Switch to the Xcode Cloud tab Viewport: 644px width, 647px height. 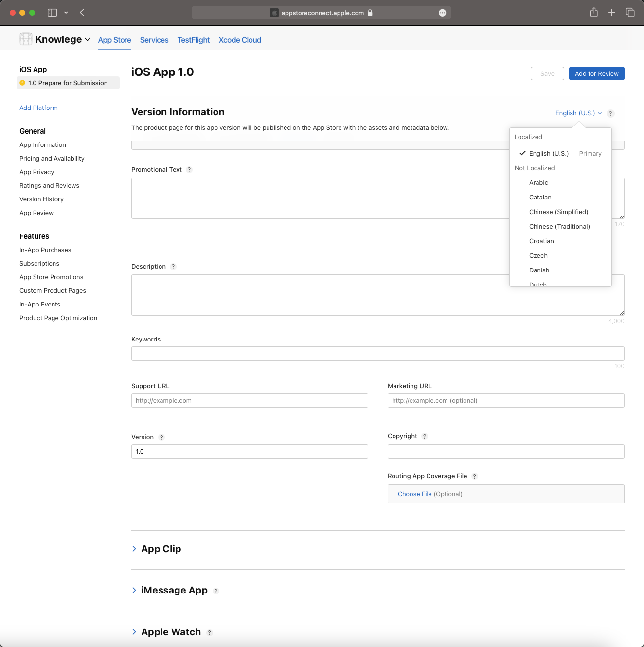240,40
